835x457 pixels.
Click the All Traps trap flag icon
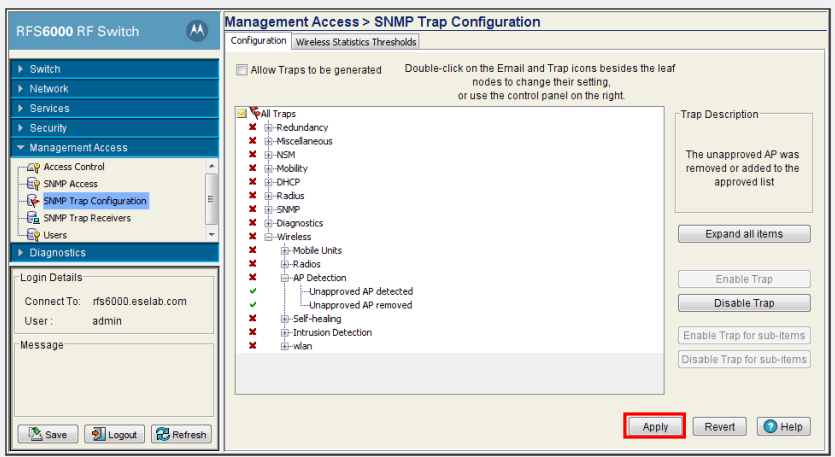255,112
